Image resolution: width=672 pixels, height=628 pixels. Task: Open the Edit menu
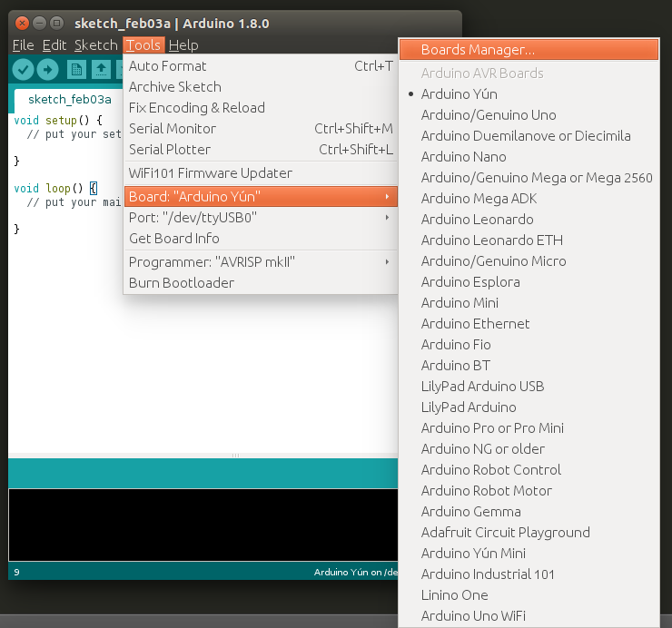pyautogui.click(x=54, y=45)
